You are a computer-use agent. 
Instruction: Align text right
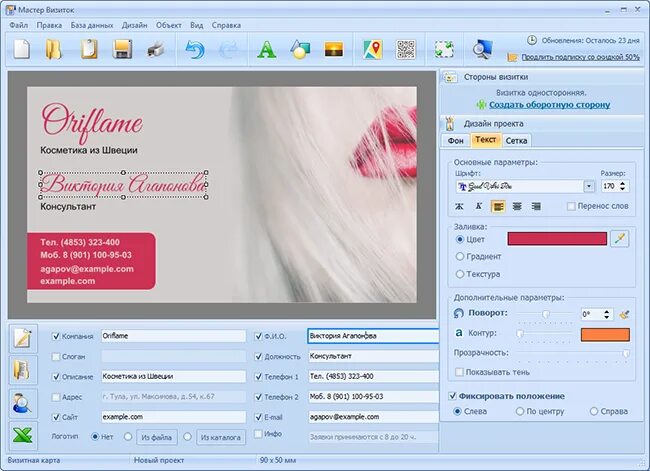(536, 206)
